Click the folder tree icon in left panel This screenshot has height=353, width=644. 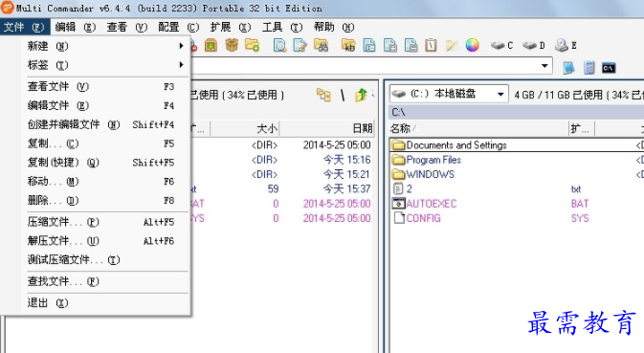(323, 95)
